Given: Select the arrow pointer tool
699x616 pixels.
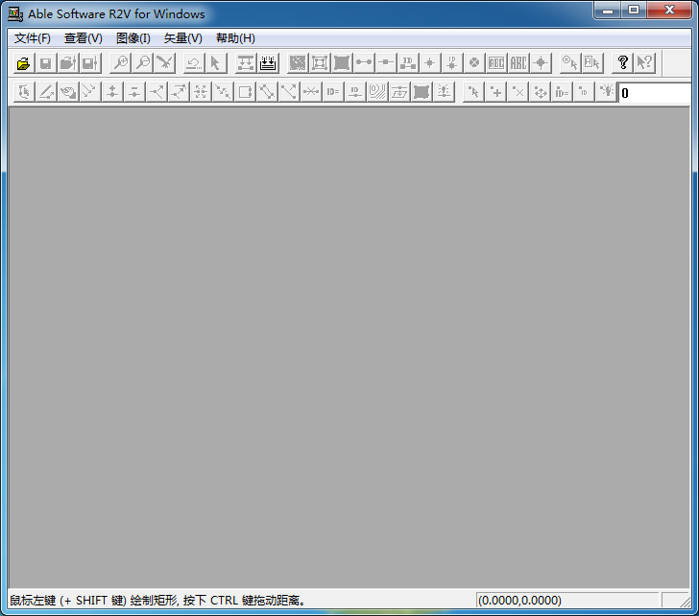Looking at the screenshot, I should coord(215,63).
